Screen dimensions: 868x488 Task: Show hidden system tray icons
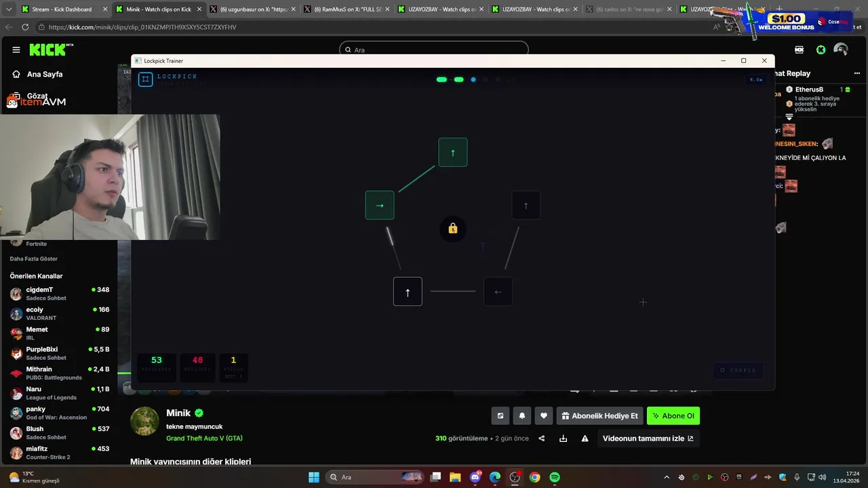click(667, 477)
